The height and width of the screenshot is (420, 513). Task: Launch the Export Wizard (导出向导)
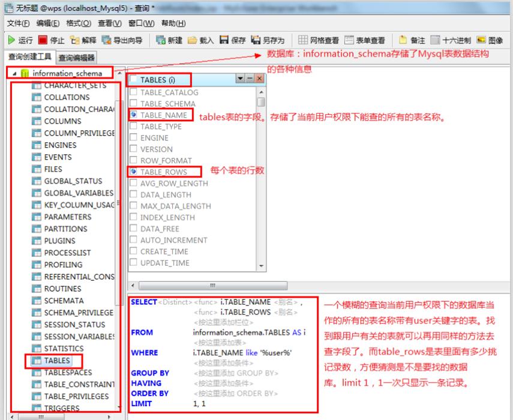pos(106,40)
